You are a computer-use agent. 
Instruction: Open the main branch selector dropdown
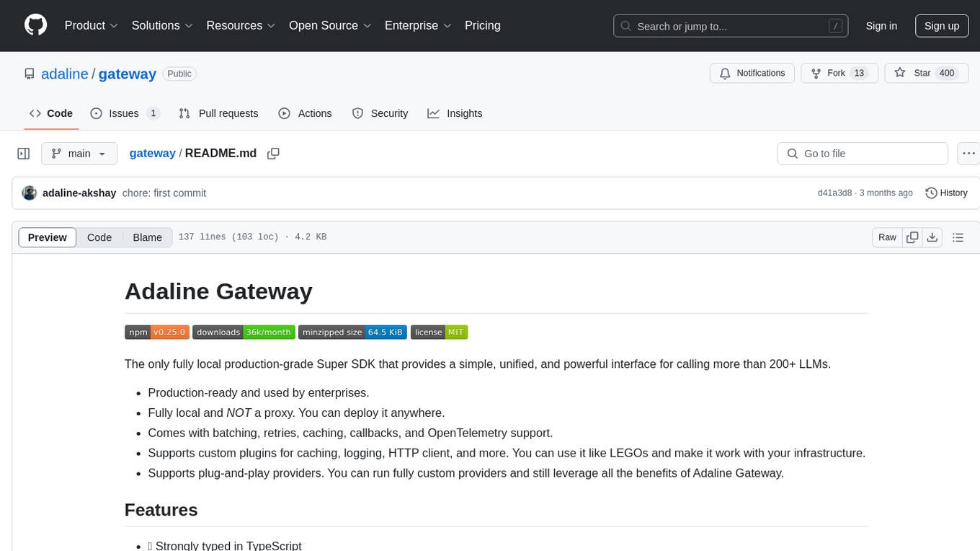[79, 154]
